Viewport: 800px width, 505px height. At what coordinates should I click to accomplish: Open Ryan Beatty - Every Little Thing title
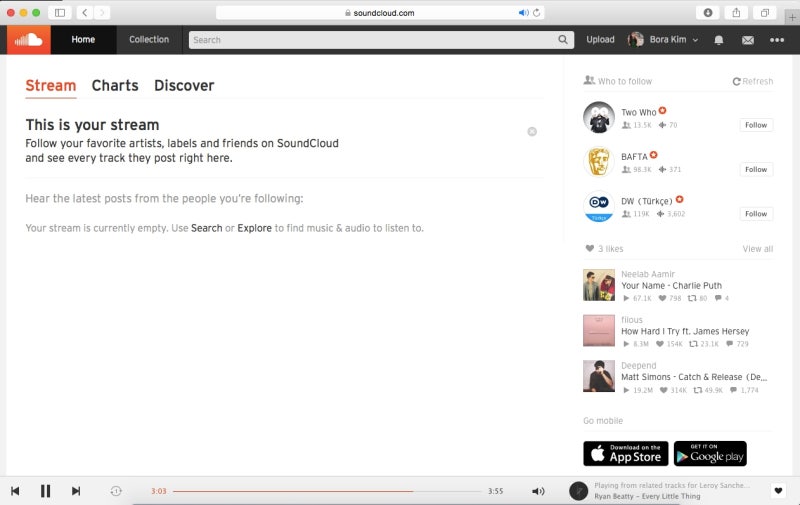(647, 496)
